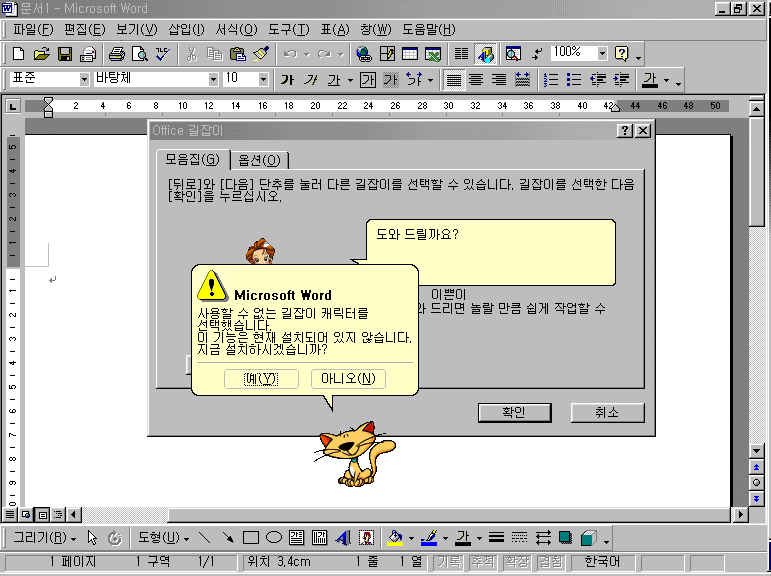The image size is (771, 576).
Task: Open the 서식(O) menu
Action: [236, 30]
